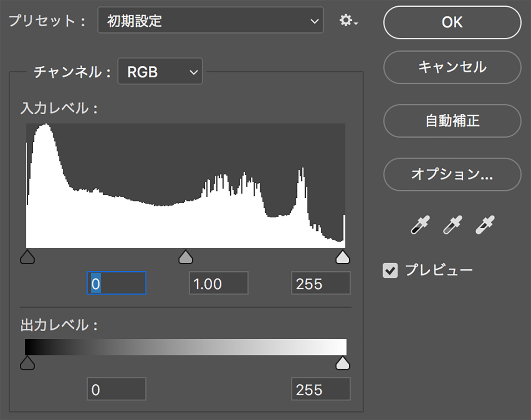Open the オプション... dialog
This screenshot has width=531, height=420.
(452, 174)
